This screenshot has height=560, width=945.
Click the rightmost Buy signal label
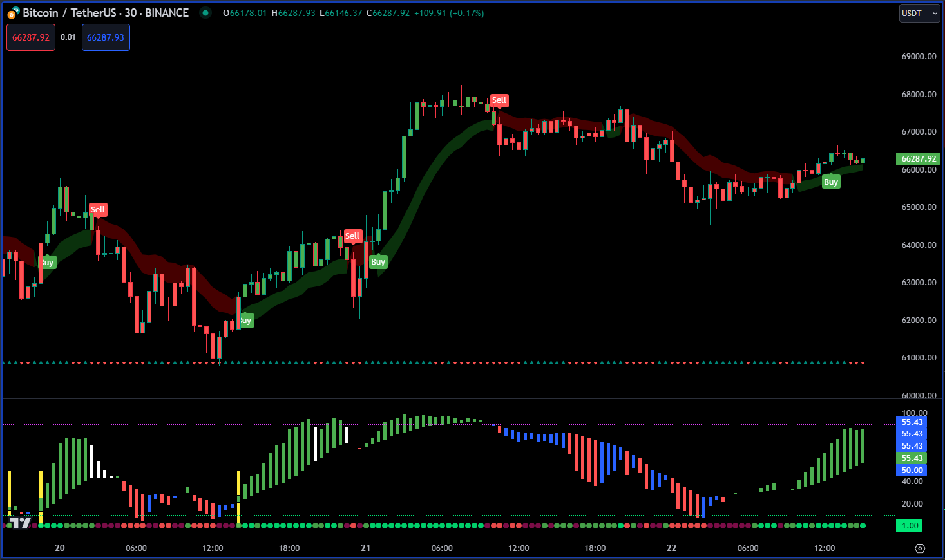click(x=831, y=182)
